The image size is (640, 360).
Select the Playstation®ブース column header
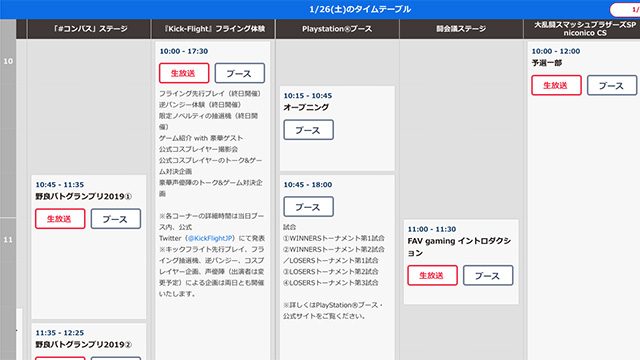338,29
